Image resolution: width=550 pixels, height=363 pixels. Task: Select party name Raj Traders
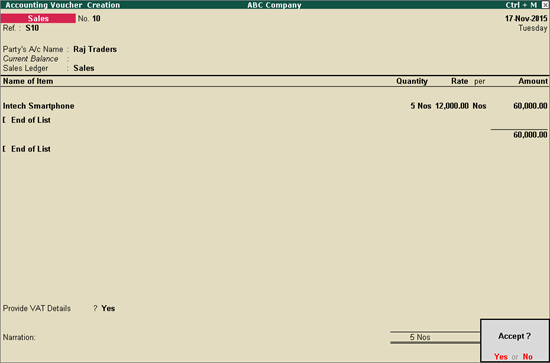click(95, 49)
